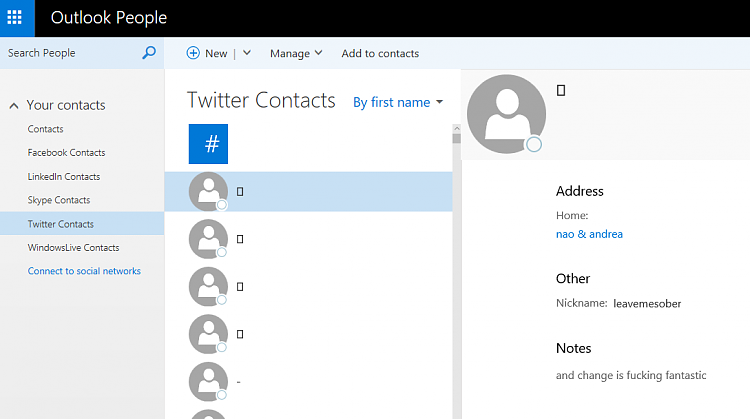
Task: Click the scroll-up arrow of contact list
Action: 457,128
